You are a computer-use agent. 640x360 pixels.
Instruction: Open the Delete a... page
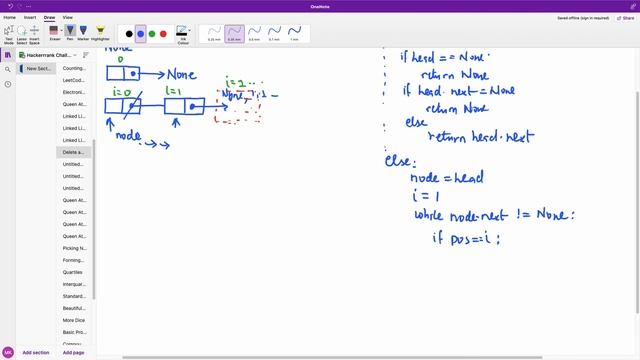(x=74, y=152)
